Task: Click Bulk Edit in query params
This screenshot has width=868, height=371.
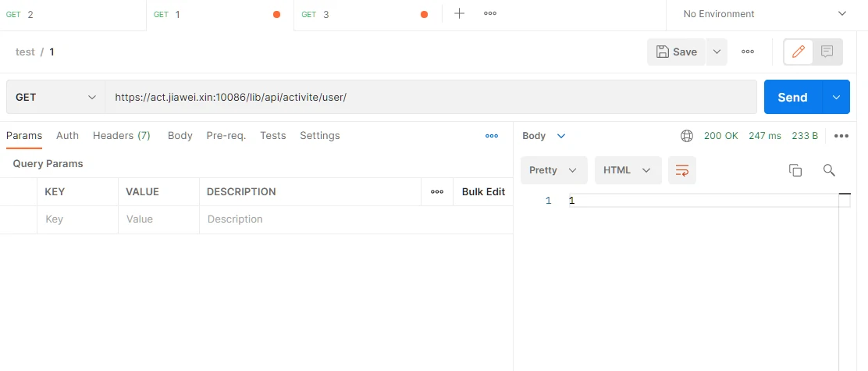Action: [483, 192]
